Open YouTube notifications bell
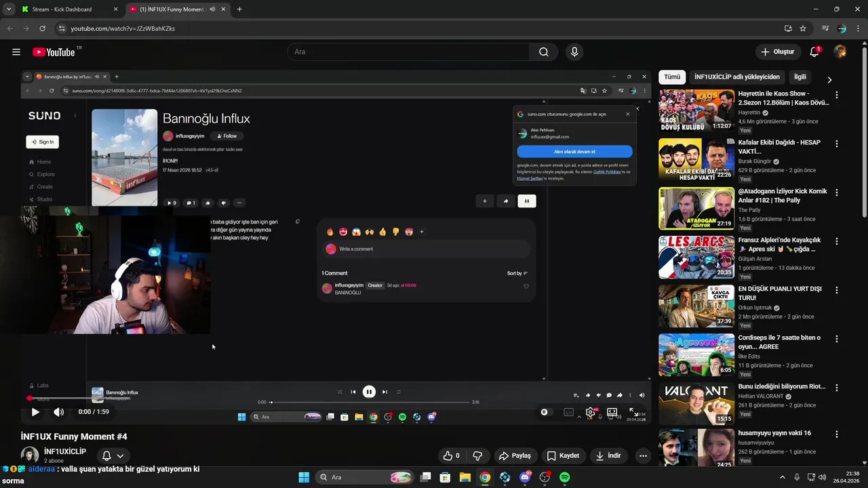This screenshot has height=488, width=868. (815, 52)
